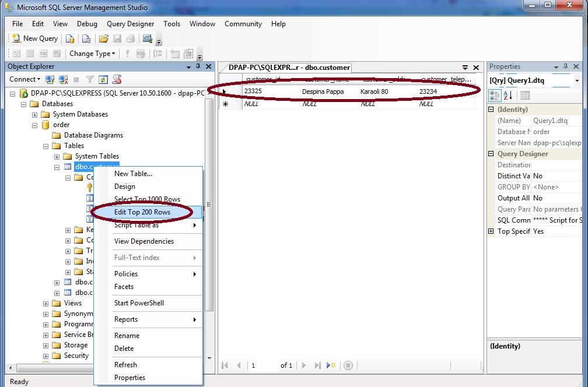Choose Edit Top 200 Rows

(147, 212)
